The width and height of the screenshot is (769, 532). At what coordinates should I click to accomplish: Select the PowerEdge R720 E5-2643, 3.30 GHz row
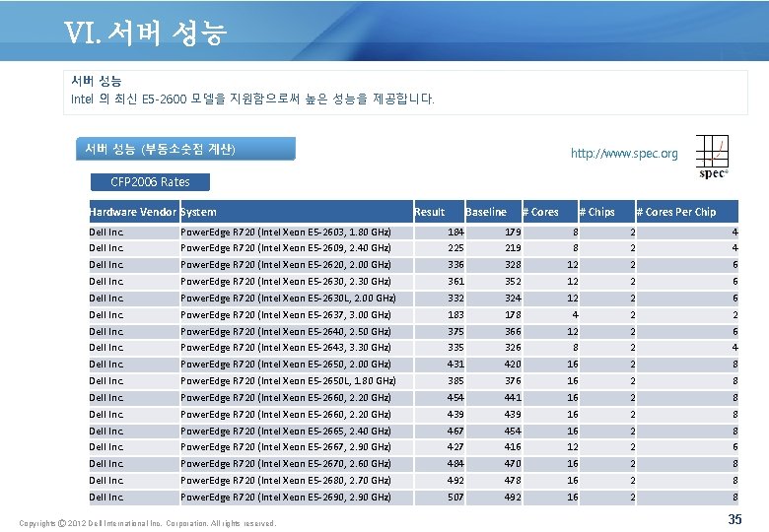(413, 348)
